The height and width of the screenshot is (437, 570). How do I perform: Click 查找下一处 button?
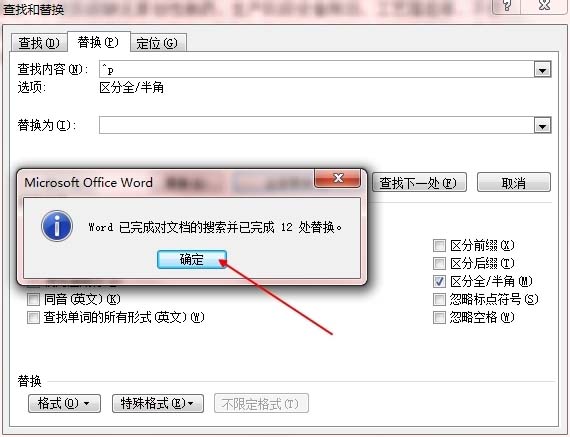[x=419, y=183]
